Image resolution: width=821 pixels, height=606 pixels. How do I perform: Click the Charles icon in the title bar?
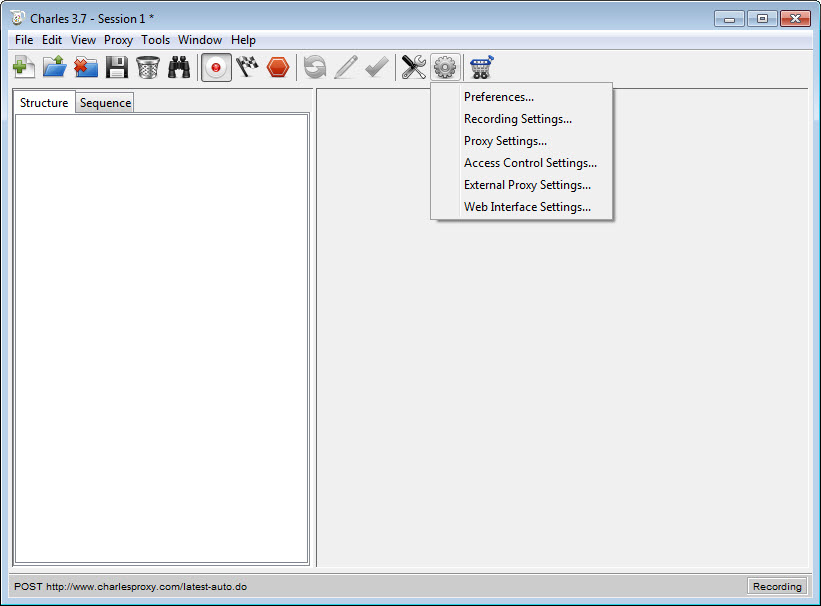(17, 18)
